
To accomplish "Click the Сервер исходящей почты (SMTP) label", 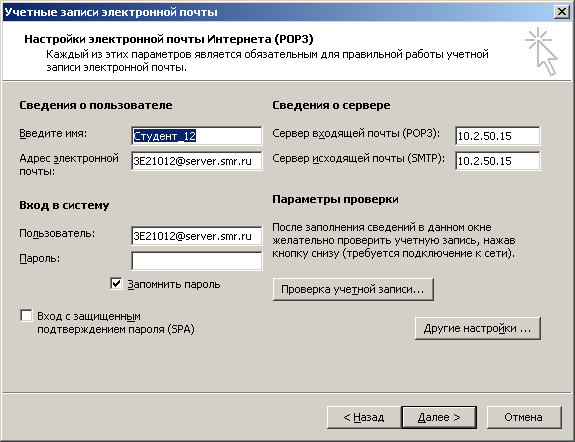I will (358, 158).
